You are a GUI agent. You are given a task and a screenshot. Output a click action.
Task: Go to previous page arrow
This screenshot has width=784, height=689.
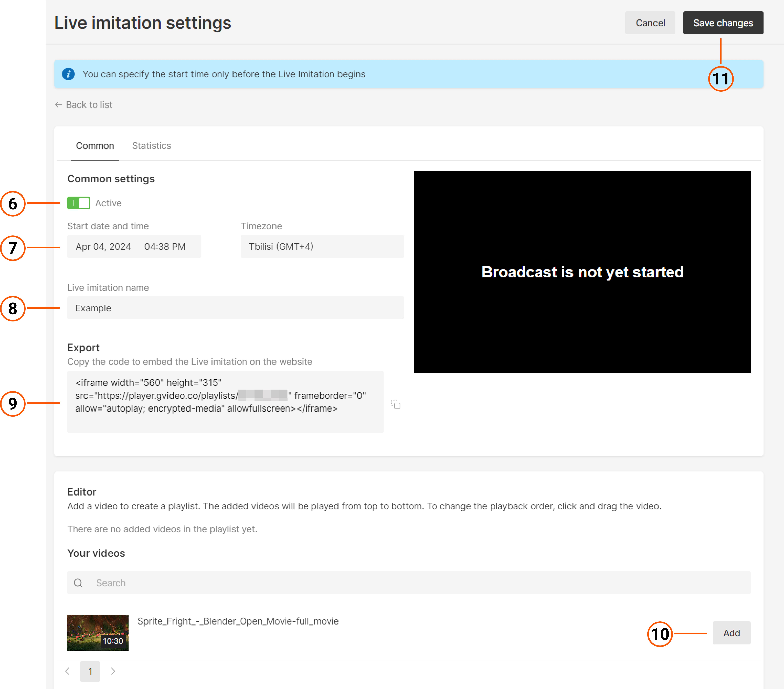click(x=67, y=671)
